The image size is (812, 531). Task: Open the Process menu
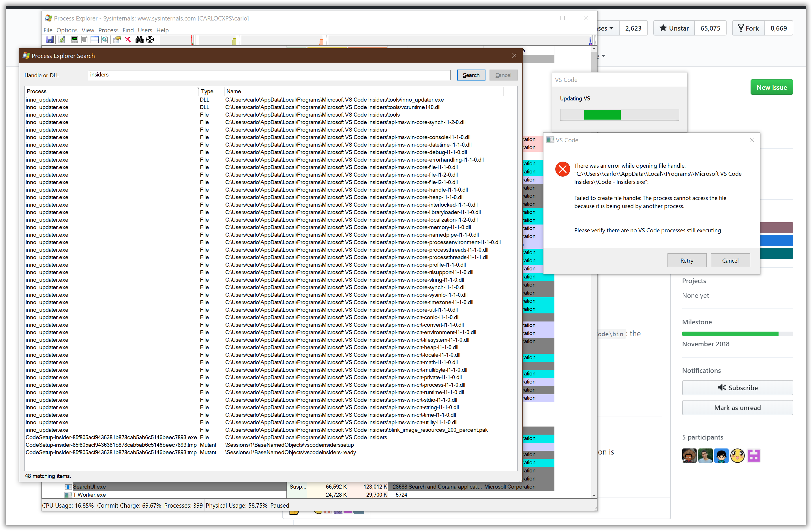click(108, 30)
